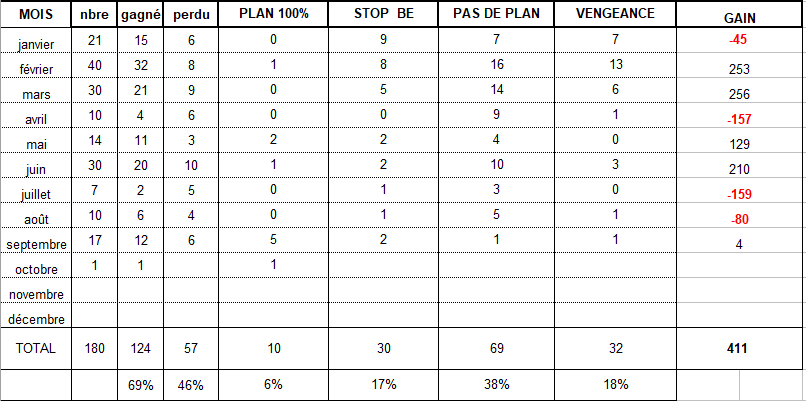
Task: Click the juillet gain value -159
Action: 739,194
